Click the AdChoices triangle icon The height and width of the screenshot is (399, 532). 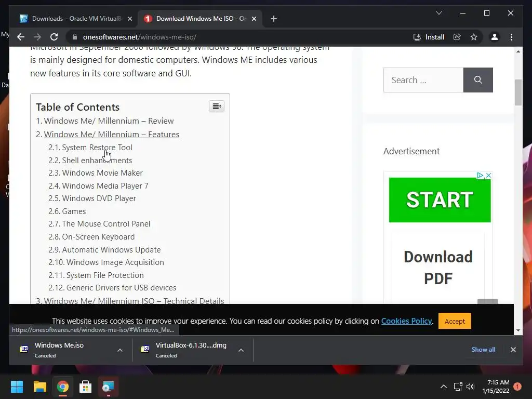coord(480,175)
